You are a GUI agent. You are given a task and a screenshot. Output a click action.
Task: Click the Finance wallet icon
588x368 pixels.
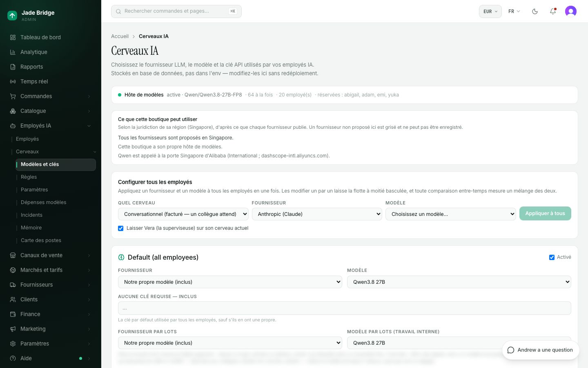(x=13, y=314)
